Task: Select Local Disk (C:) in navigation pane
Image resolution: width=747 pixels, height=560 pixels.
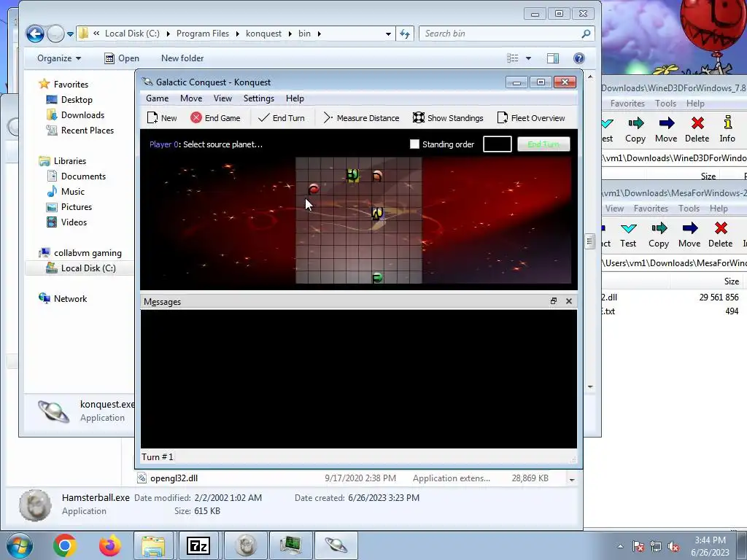Action: 81,268
